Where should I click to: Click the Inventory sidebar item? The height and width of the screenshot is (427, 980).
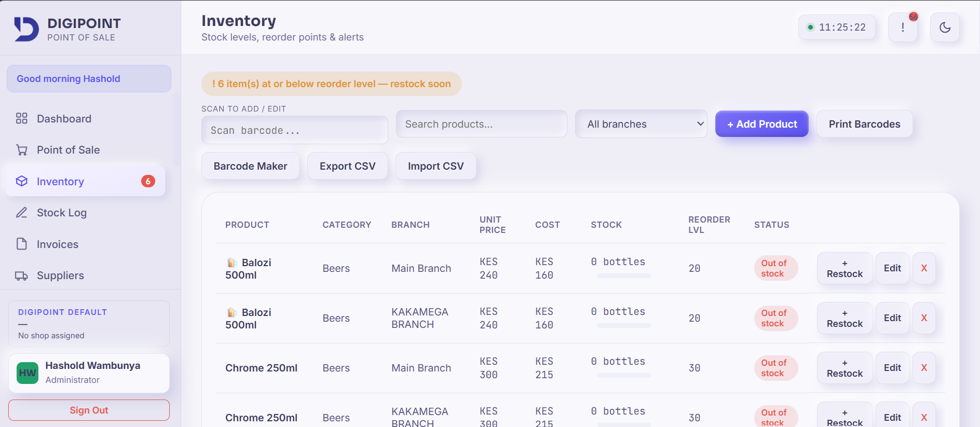pyautogui.click(x=86, y=182)
